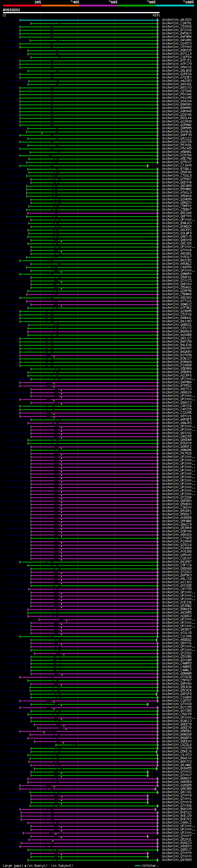This screenshot has width=197, height=868.
Task: Select hit UniRef100_A9PH48
Action: [177, 111]
